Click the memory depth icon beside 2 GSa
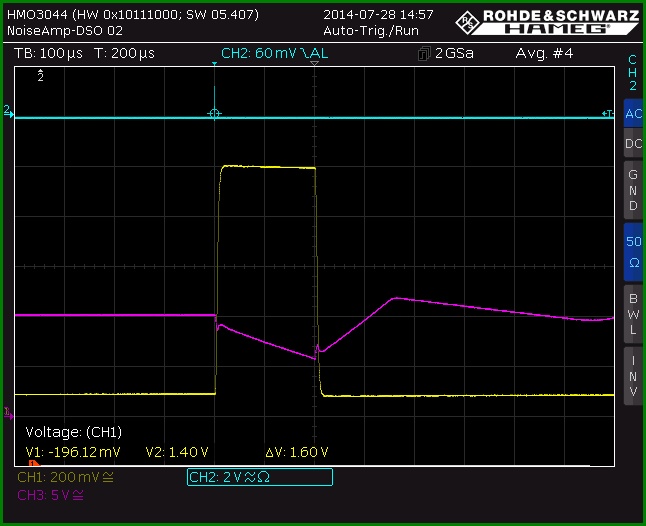646x526 pixels. click(x=424, y=54)
